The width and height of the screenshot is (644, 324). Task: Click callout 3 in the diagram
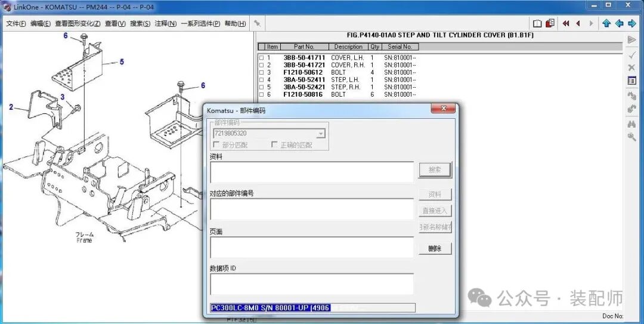tap(63, 97)
